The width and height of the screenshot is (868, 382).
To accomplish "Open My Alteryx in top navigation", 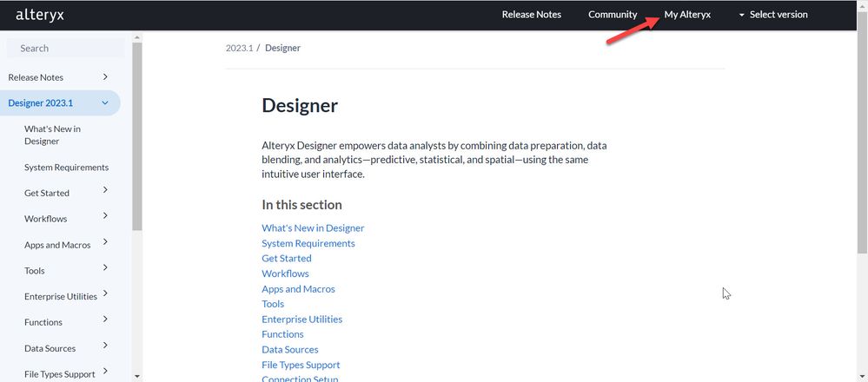I will [687, 15].
